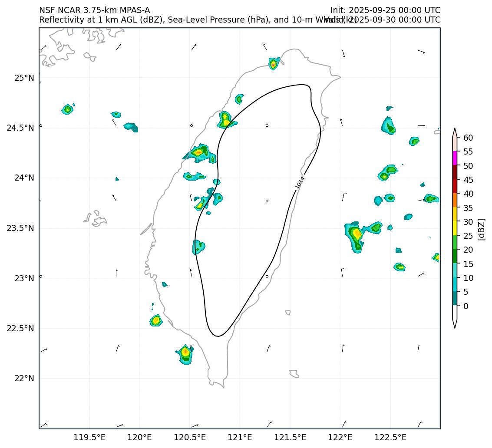Click the Init: 2025-09-25 00:00 UTC text
Viewport: 492px width, 448px height.
[x=385, y=10]
